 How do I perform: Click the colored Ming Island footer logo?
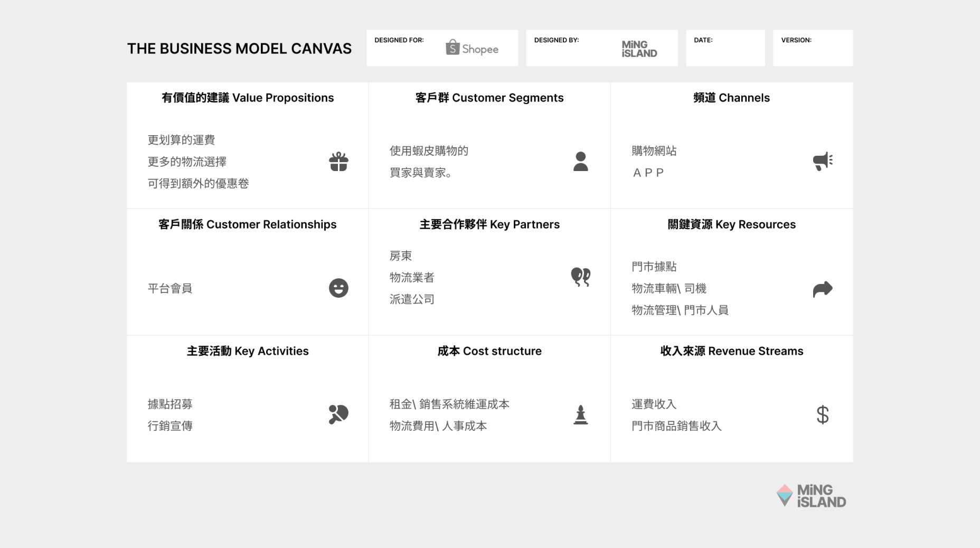click(811, 496)
